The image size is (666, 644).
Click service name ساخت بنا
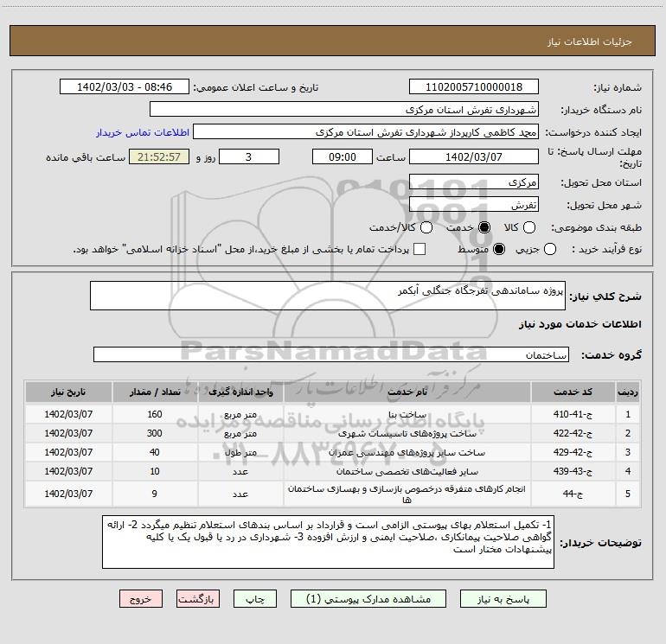(x=407, y=414)
